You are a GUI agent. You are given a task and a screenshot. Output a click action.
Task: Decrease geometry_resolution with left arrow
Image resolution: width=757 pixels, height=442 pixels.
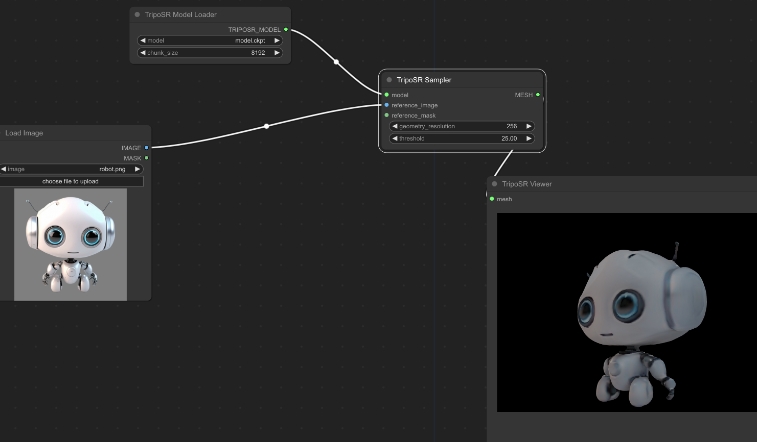[x=395, y=127]
